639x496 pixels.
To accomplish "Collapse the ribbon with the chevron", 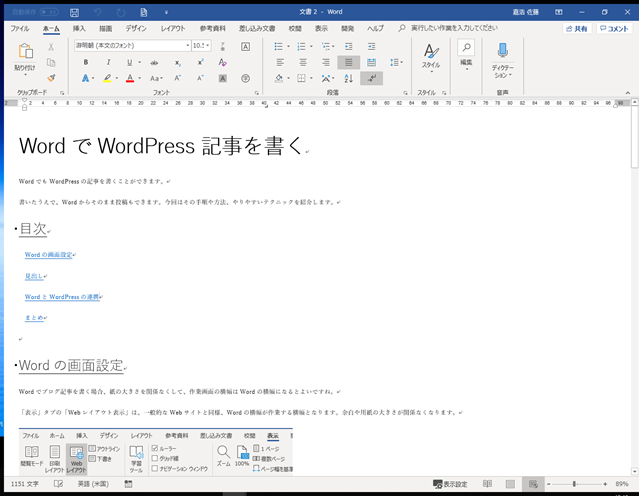I will tap(628, 93).
